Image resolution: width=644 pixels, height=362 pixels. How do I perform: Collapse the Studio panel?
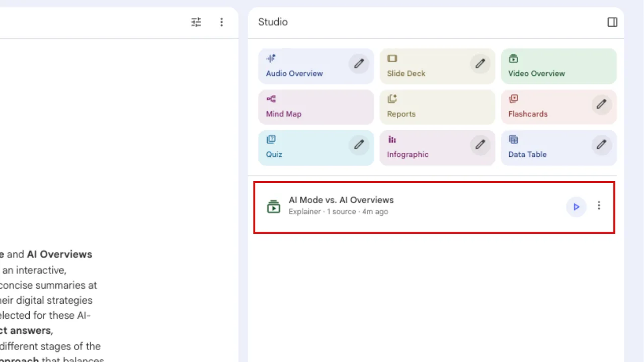coord(612,22)
